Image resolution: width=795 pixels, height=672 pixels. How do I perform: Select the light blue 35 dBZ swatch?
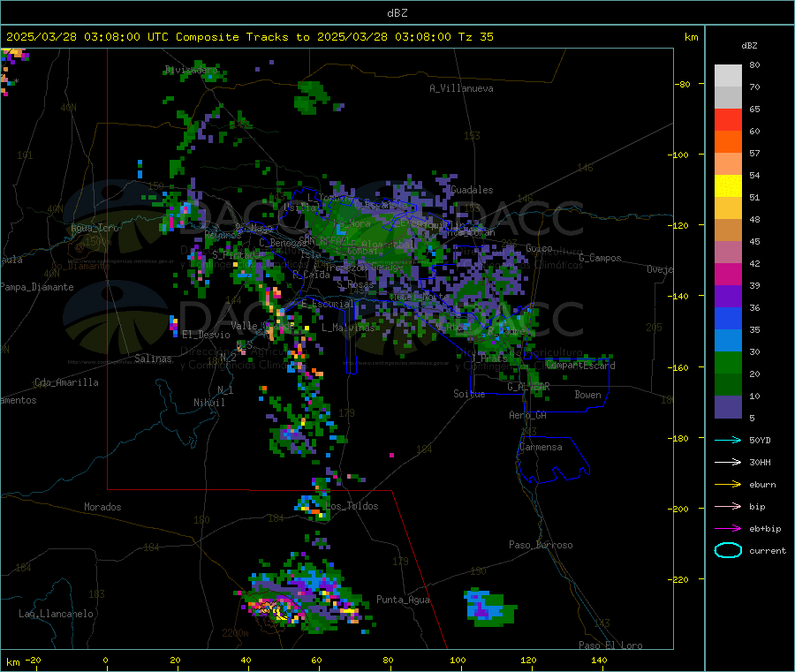(x=728, y=341)
